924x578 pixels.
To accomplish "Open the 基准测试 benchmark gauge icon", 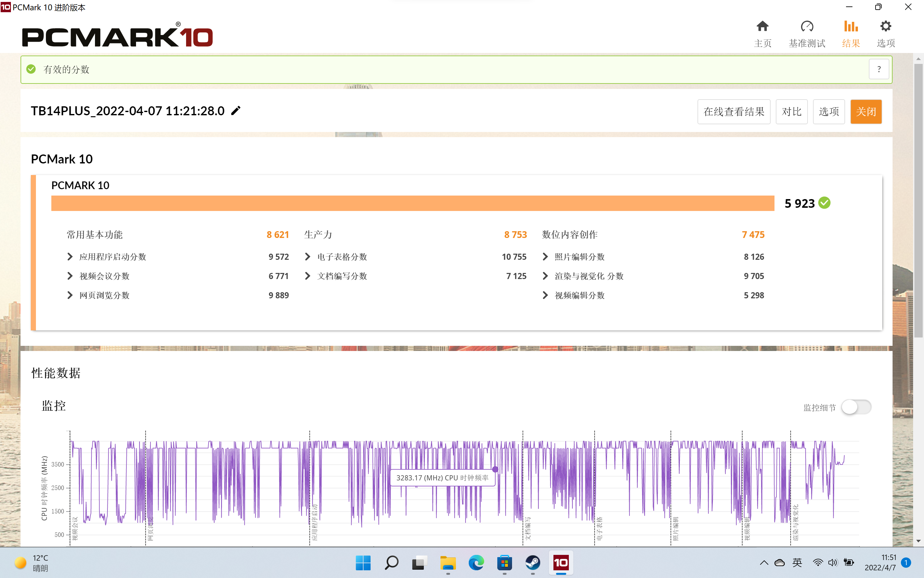I will coord(807,26).
